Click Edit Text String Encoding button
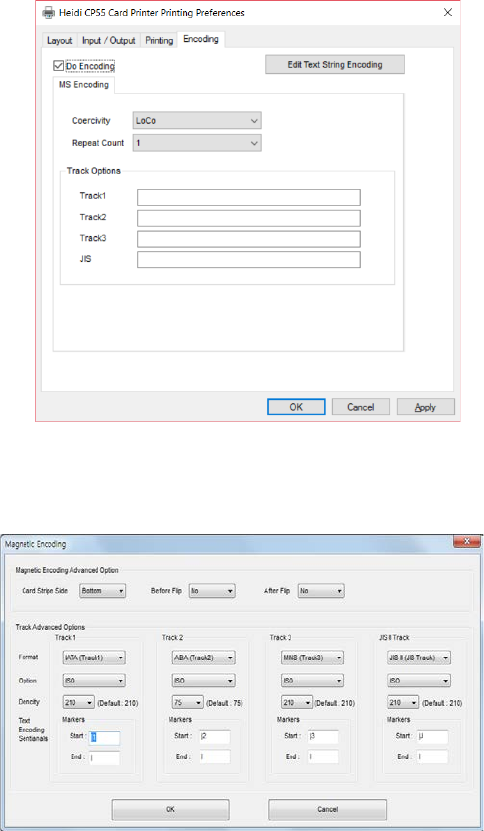This screenshot has height=831, width=484. [335, 65]
